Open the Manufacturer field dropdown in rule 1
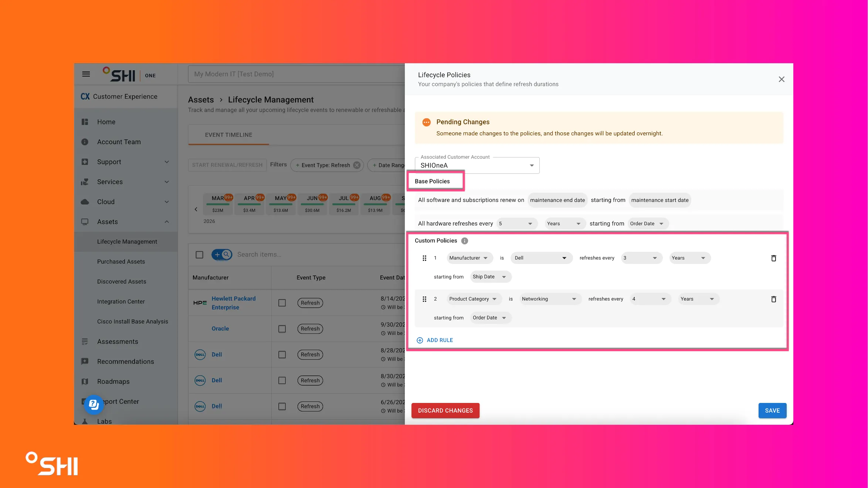 click(x=469, y=258)
